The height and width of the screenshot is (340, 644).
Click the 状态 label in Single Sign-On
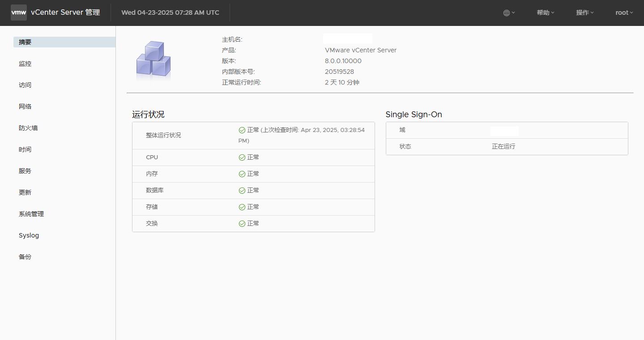405,147
